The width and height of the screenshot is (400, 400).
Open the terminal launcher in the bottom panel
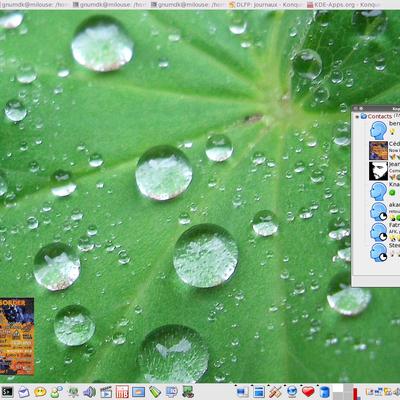click(x=7, y=392)
